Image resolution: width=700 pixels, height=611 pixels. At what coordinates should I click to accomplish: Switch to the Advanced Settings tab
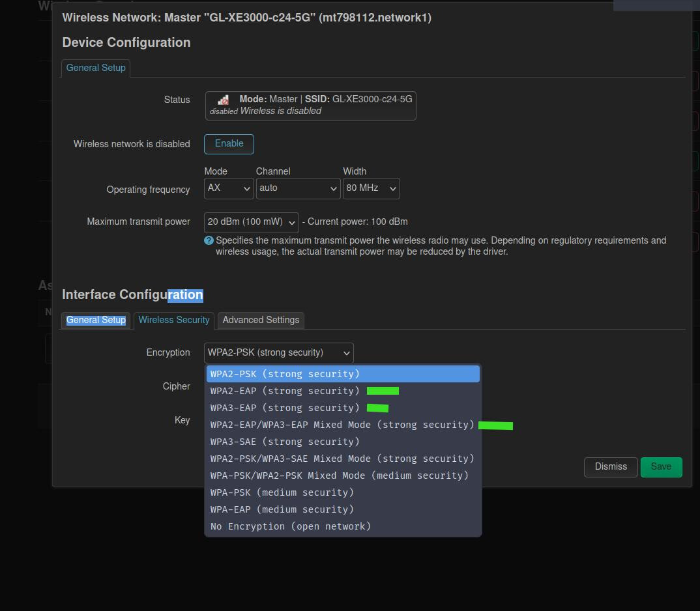coord(261,320)
